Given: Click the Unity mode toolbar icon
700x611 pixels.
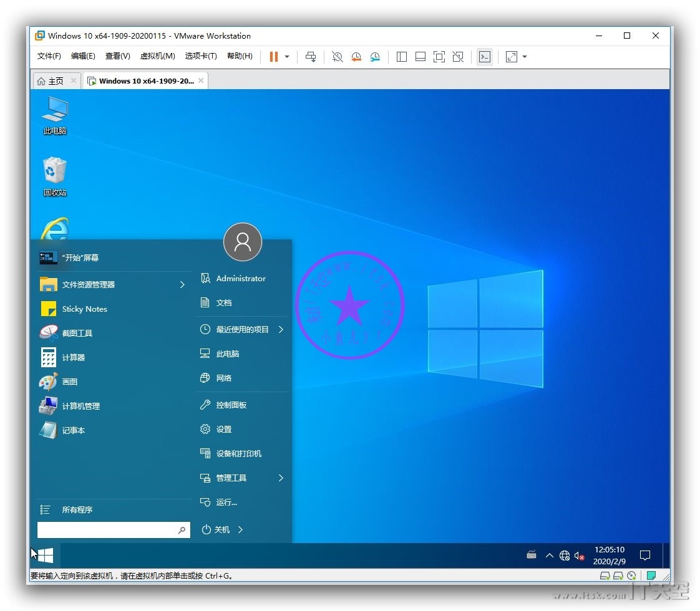Looking at the screenshot, I should [458, 57].
